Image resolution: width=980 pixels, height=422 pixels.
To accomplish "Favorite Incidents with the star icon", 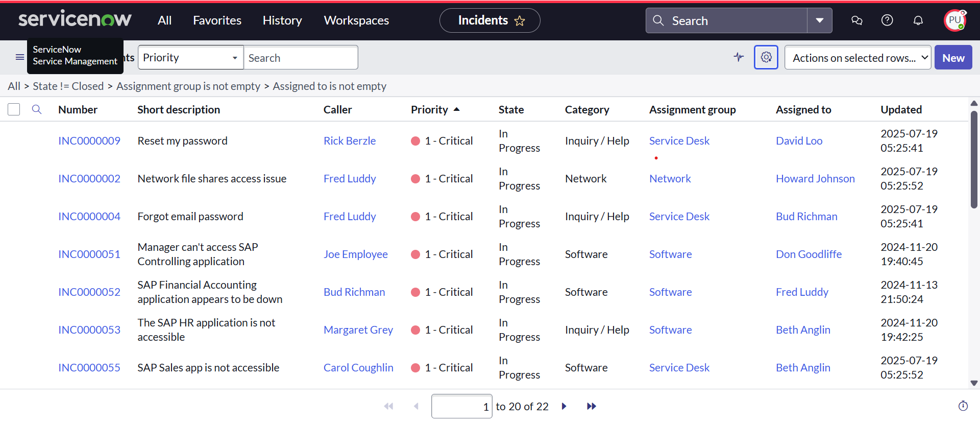I will coord(520,21).
